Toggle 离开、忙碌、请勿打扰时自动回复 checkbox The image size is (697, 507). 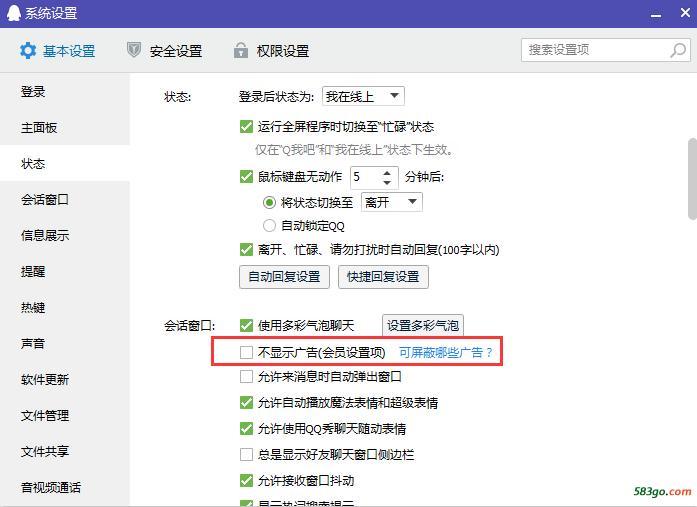point(246,249)
